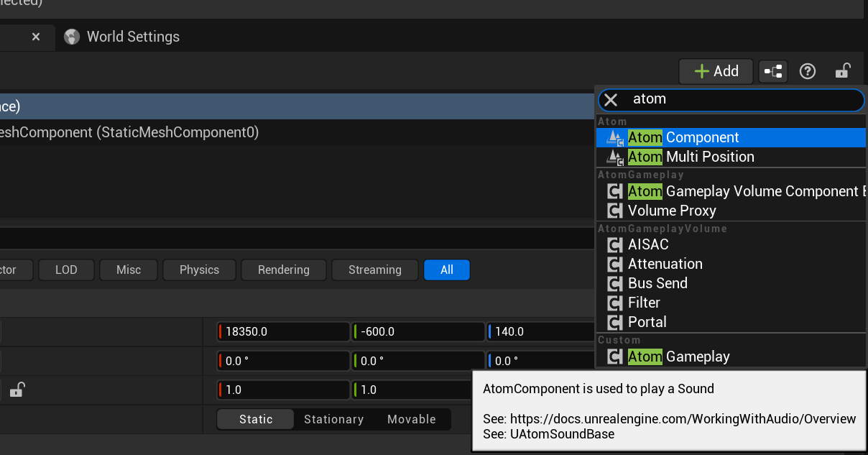Click the location Z field 140.0
Viewport: 868px width, 455px height.
pos(542,331)
